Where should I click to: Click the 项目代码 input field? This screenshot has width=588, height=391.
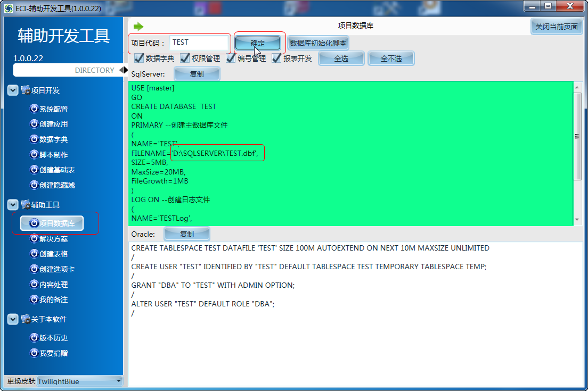[198, 43]
